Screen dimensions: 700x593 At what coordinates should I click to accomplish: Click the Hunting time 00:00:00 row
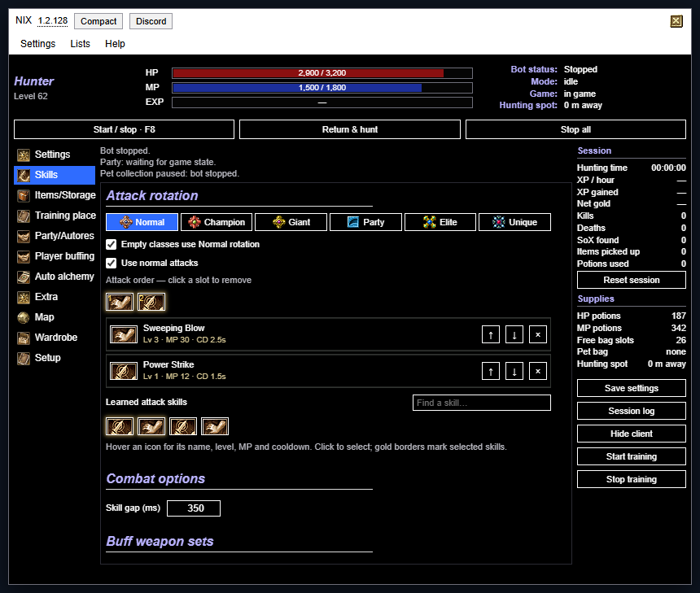632,168
